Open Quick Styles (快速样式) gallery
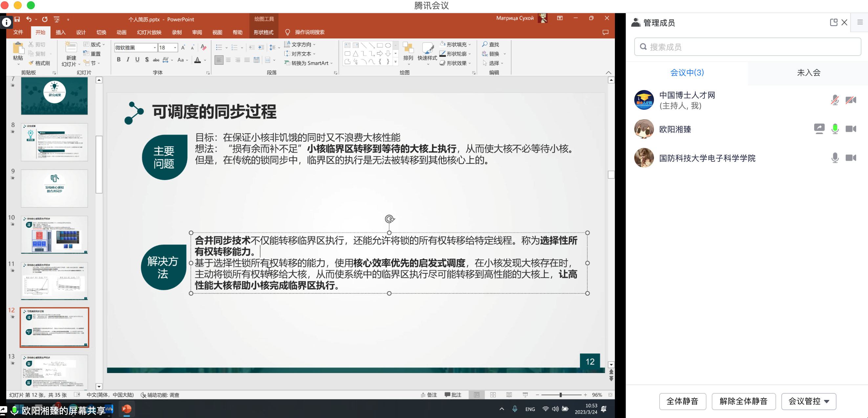This screenshot has height=418, width=868. 427,53
